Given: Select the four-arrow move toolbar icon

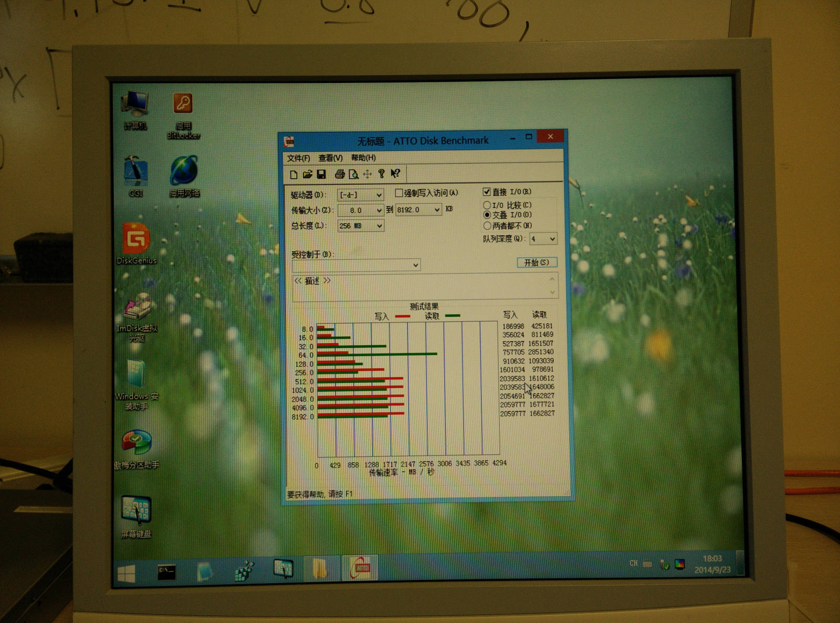Looking at the screenshot, I should tap(367, 174).
